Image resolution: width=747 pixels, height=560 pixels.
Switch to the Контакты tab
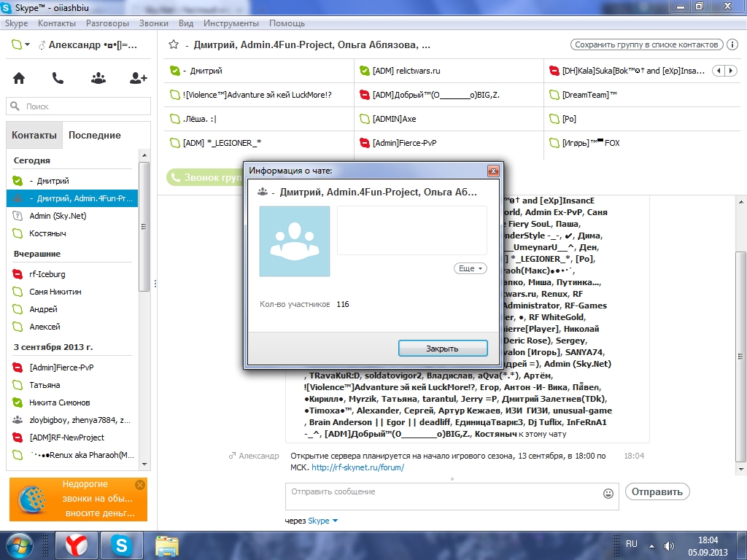click(34, 135)
